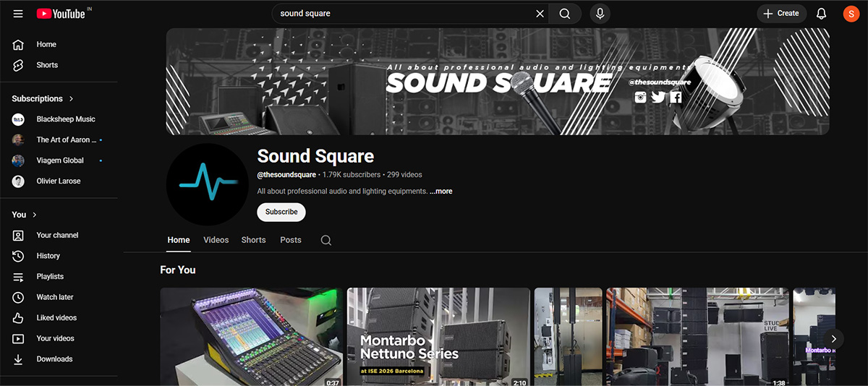The width and height of the screenshot is (868, 386).
Task: Open Viagem Global subscription
Action: (x=59, y=160)
